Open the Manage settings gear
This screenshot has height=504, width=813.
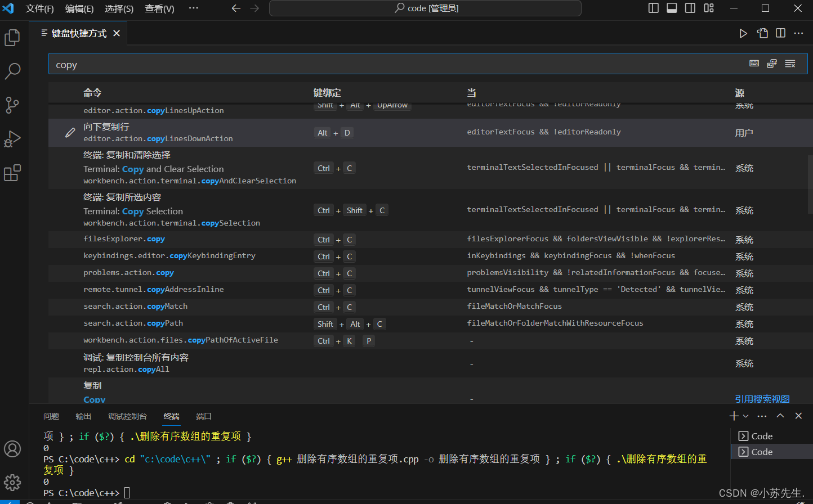click(x=12, y=482)
